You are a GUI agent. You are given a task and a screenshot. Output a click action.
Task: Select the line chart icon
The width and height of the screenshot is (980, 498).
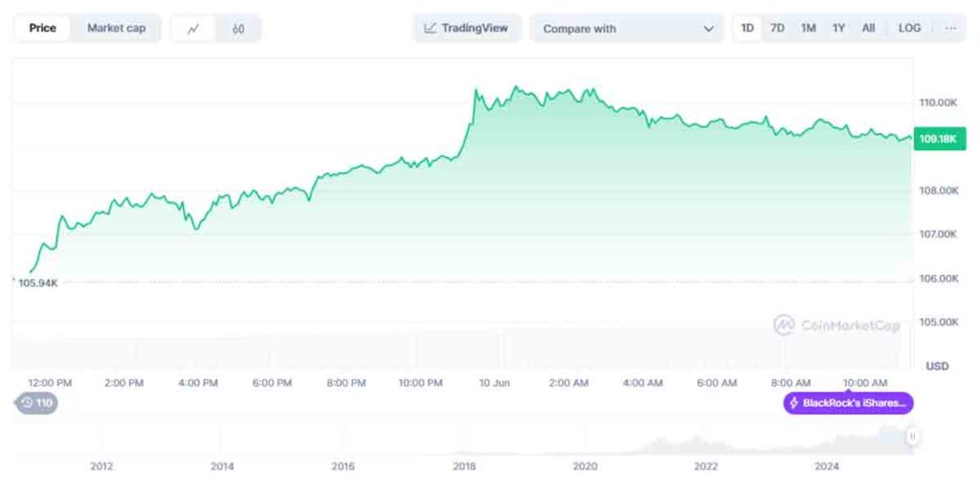coord(193,29)
